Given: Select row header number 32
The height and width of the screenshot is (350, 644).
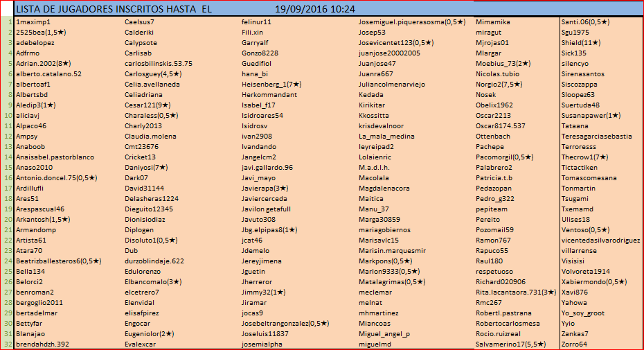Looking at the screenshot, I should tap(7, 344).
